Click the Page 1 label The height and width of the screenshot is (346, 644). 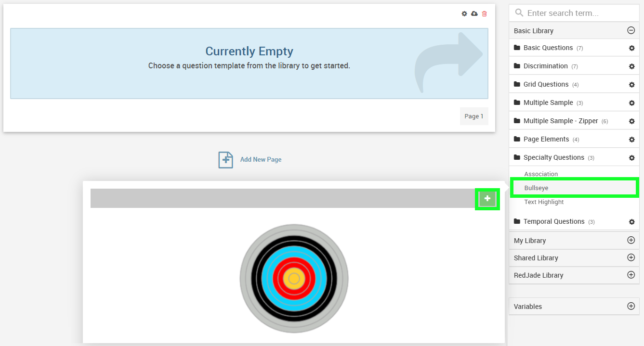point(474,116)
